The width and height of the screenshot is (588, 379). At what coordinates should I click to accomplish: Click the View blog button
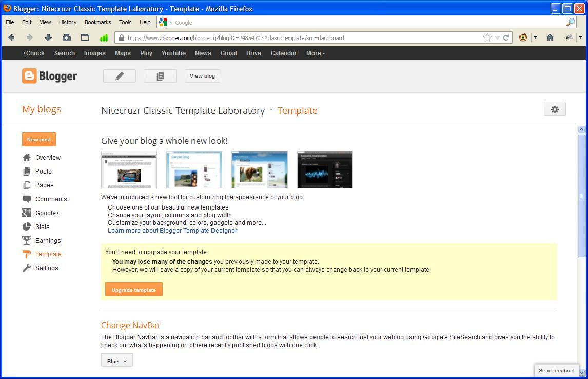click(x=203, y=76)
